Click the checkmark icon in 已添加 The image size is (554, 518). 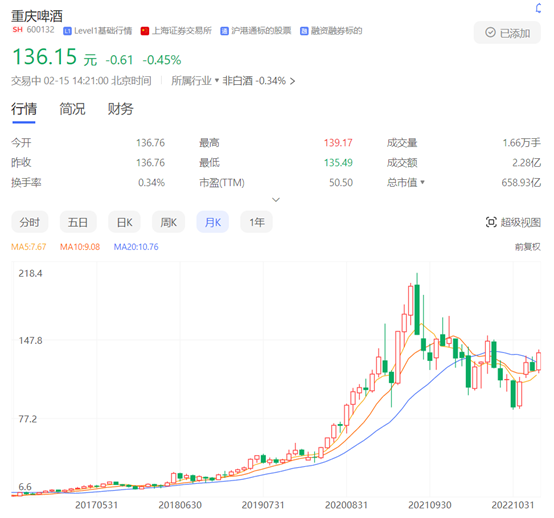490,33
